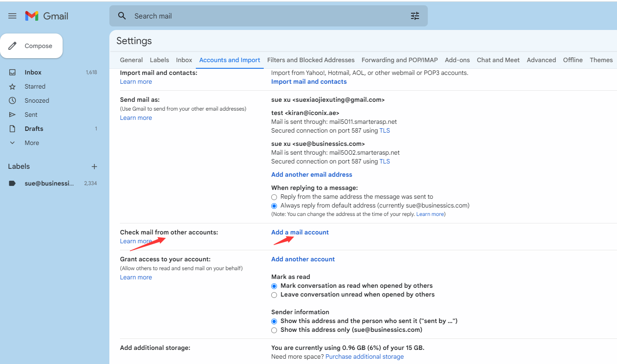The height and width of the screenshot is (364, 617).
Task: Create new label with plus icon
Action: (x=94, y=167)
